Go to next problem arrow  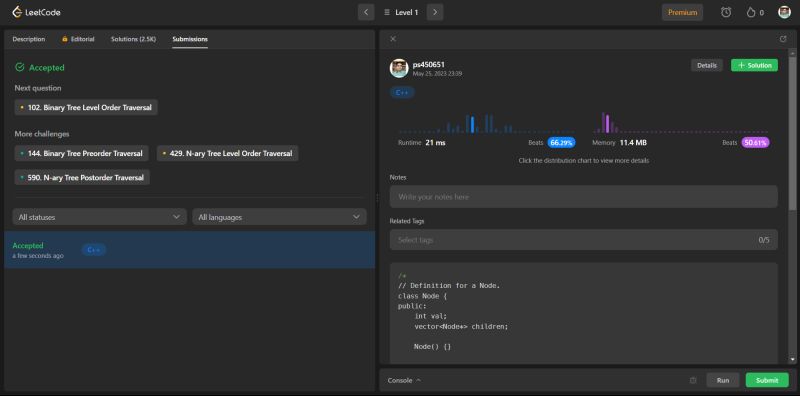click(435, 12)
